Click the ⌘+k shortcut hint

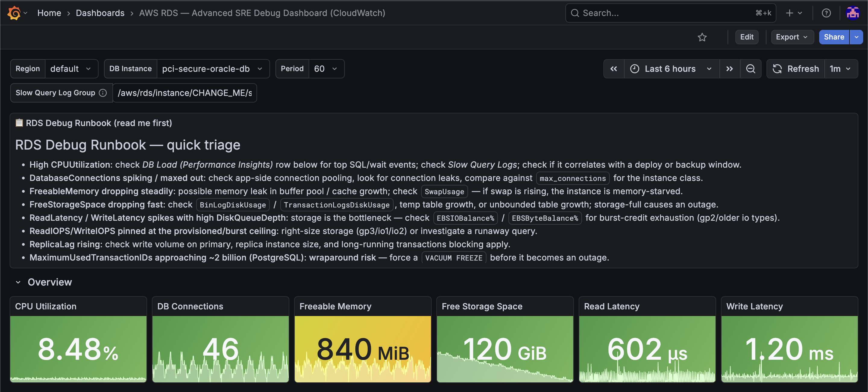[763, 13]
